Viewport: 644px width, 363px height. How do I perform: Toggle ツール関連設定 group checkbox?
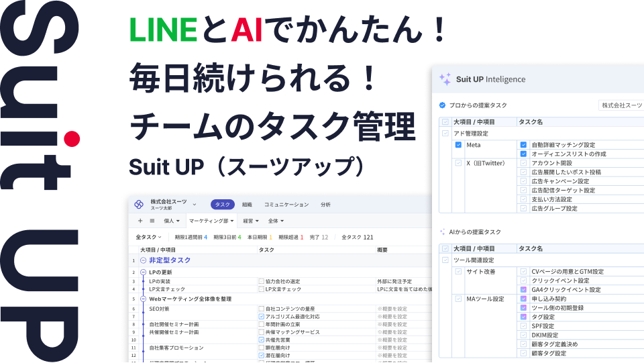click(x=445, y=260)
